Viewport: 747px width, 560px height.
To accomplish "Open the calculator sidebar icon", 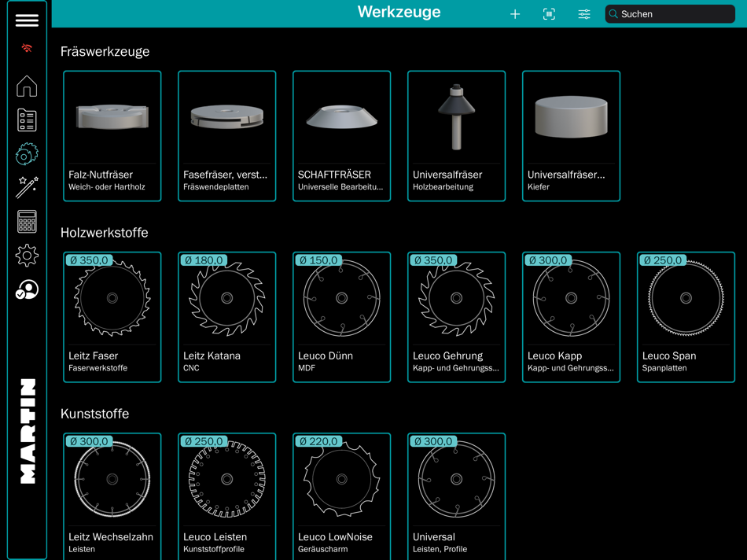I will coord(27,222).
